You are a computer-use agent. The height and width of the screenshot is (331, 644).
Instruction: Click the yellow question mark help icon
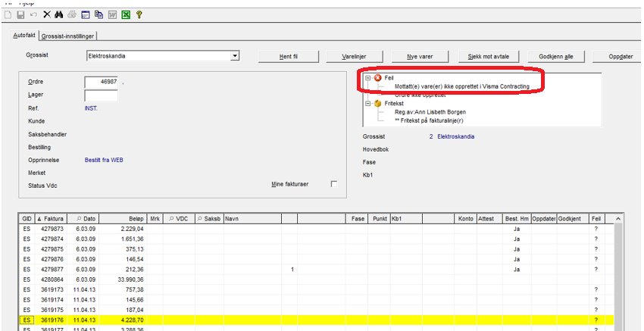(x=139, y=15)
